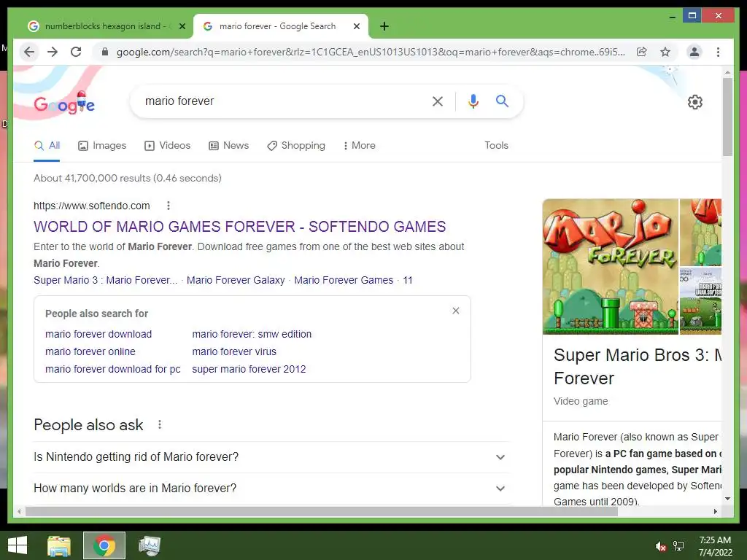The height and width of the screenshot is (560, 747).
Task: Open File Explorer from taskbar
Action: pyautogui.click(x=59, y=545)
